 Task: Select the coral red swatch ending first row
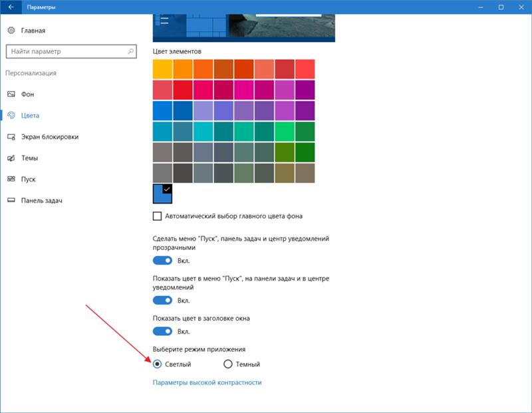tap(305, 69)
